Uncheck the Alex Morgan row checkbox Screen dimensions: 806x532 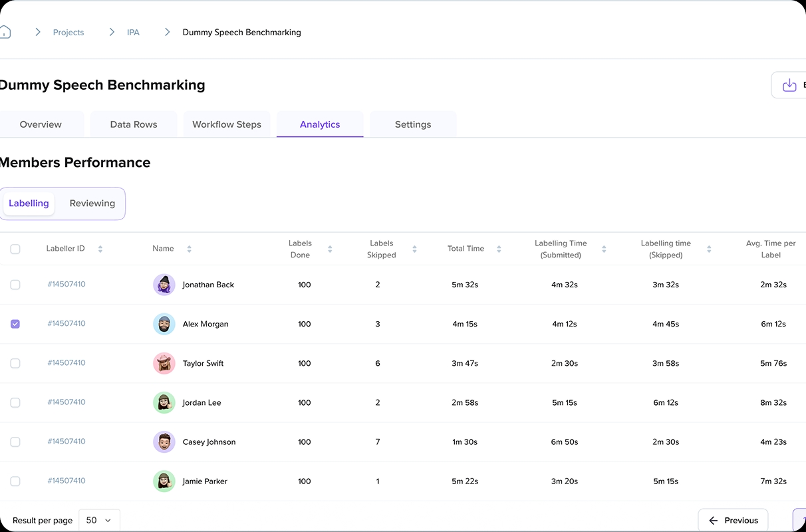coord(15,324)
